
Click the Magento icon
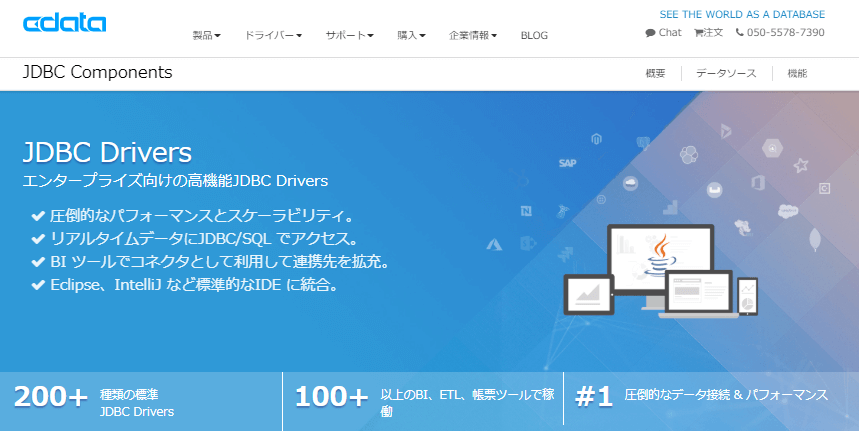[x=597, y=139]
